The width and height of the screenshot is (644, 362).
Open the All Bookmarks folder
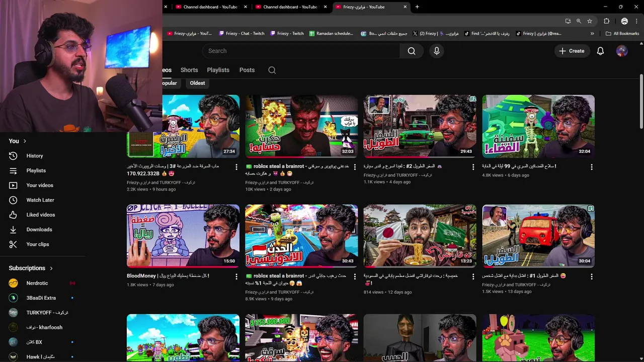(622, 34)
